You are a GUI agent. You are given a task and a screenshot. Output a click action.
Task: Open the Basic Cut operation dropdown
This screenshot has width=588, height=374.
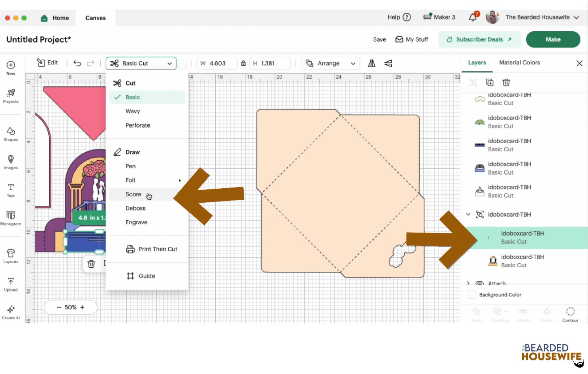141,63
